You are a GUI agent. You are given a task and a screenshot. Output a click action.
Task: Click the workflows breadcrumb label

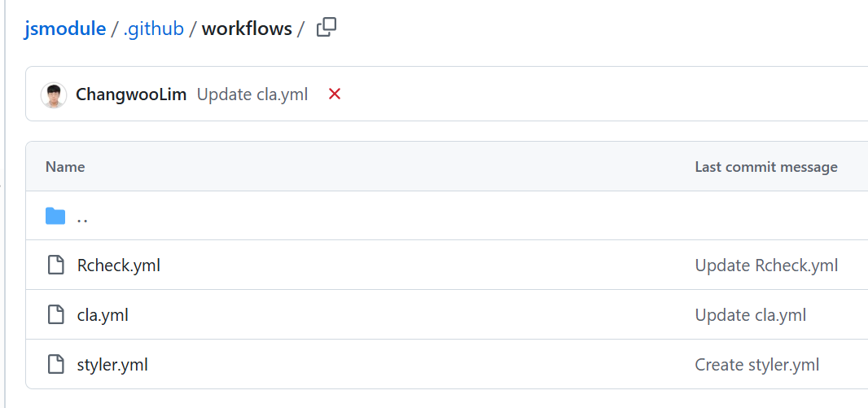point(247,29)
